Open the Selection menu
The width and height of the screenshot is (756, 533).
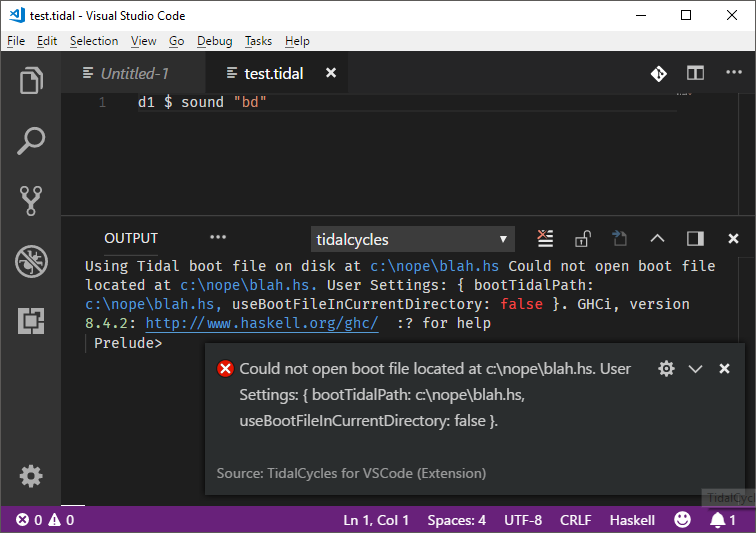pos(94,41)
